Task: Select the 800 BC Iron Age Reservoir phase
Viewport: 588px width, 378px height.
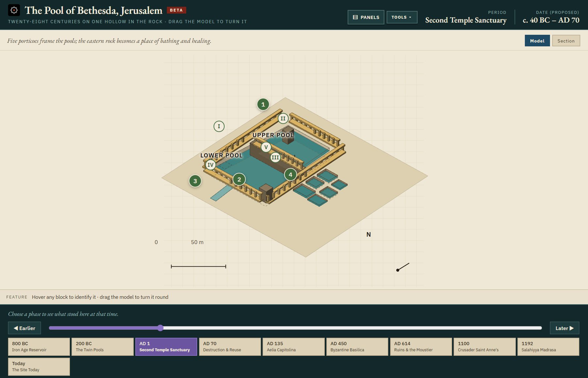Action: coord(39,347)
